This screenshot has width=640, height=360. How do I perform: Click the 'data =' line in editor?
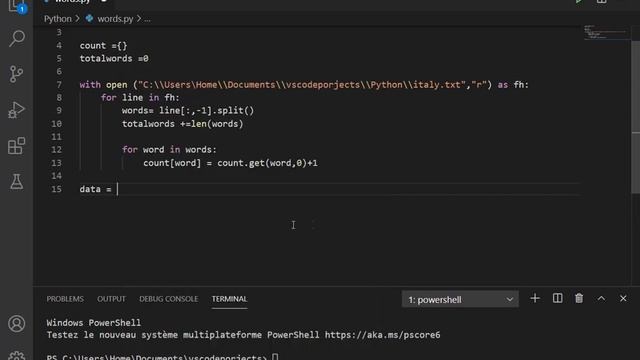pyautogui.click(x=96, y=189)
